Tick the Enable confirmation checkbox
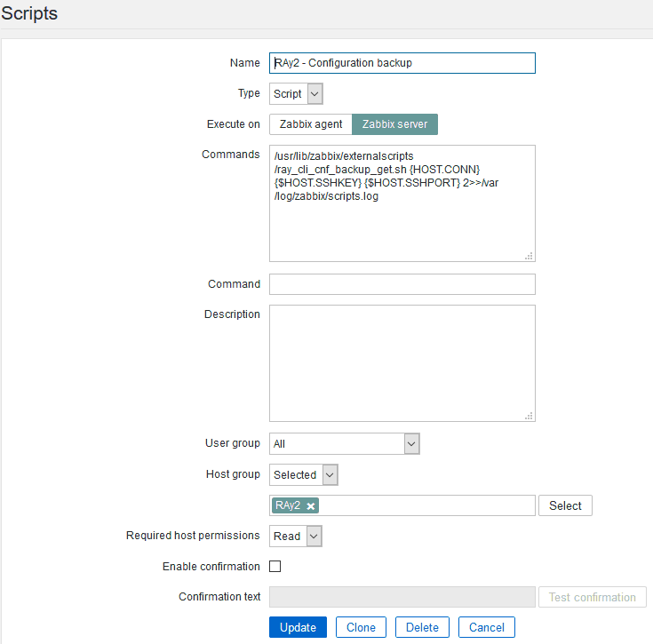Viewport: 653px width, 644px height. tap(275, 567)
